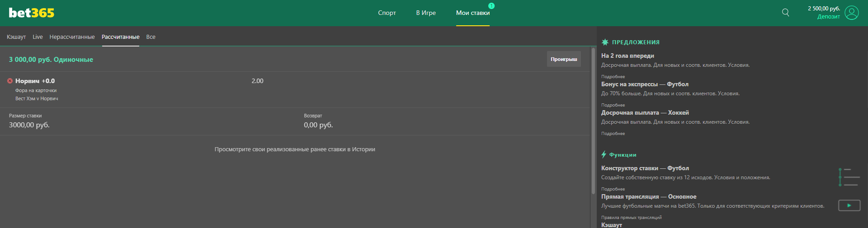Open Подробнее under На 2 гола впереди
The image size is (868, 228).
613,77
